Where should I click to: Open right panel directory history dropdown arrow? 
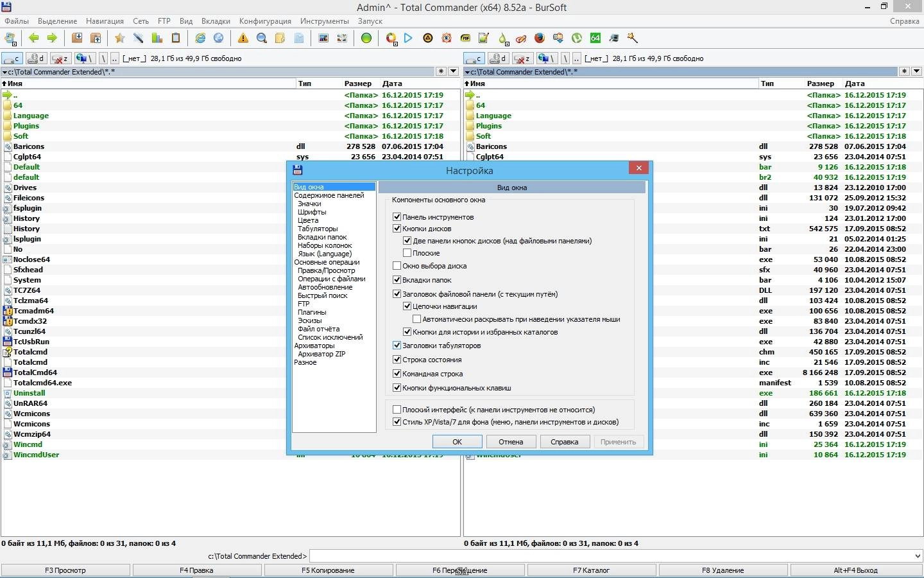[916, 71]
